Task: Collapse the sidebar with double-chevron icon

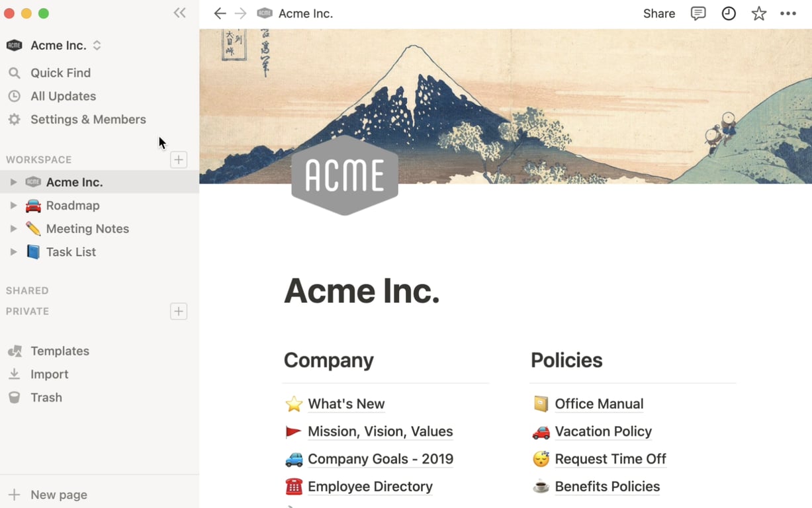Action: tap(179, 13)
